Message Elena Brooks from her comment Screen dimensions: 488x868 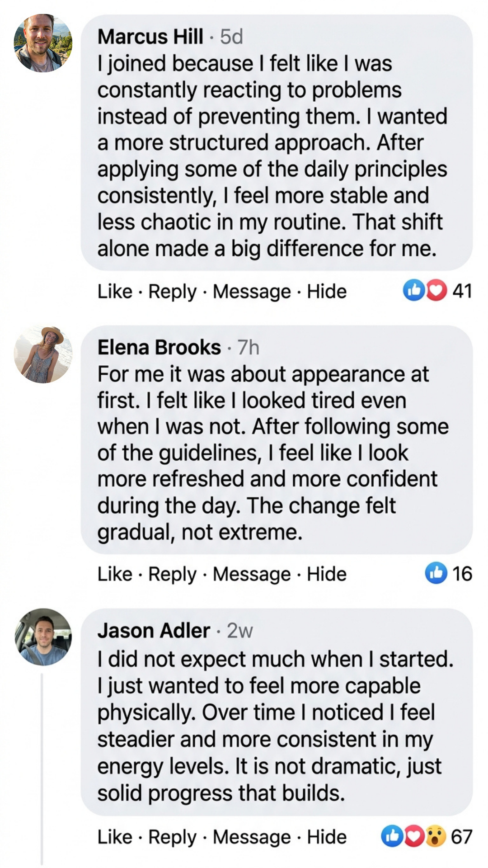(251, 574)
